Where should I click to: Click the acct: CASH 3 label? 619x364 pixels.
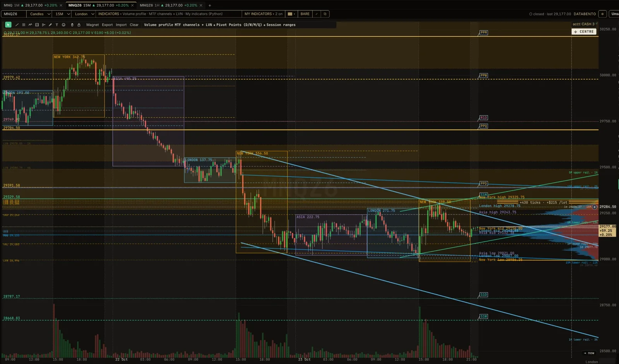583,24
